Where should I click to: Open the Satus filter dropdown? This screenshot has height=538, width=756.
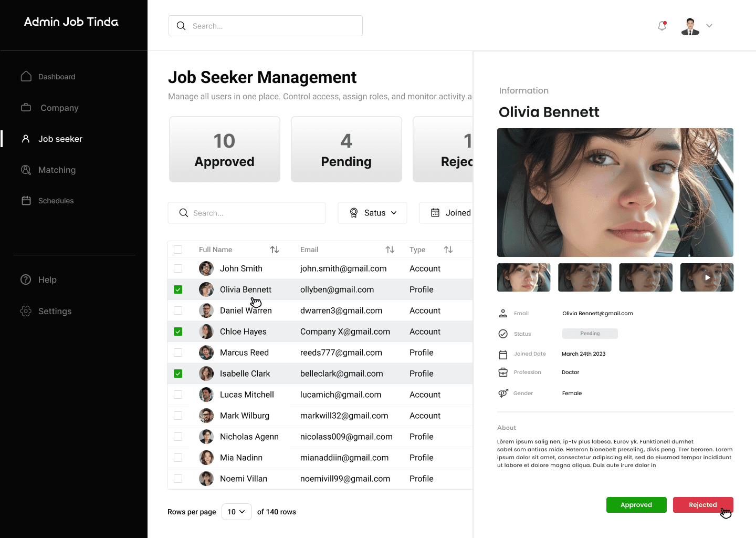coord(372,213)
